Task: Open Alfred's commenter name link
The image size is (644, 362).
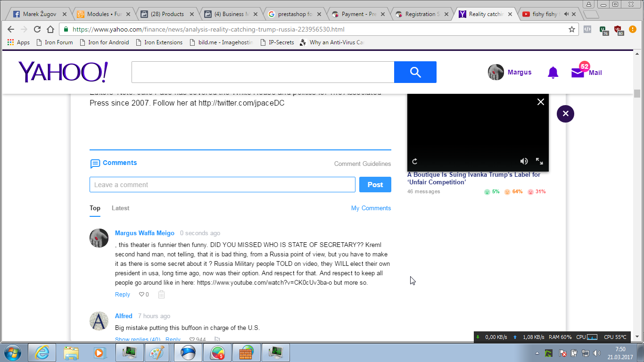Action: (x=124, y=316)
